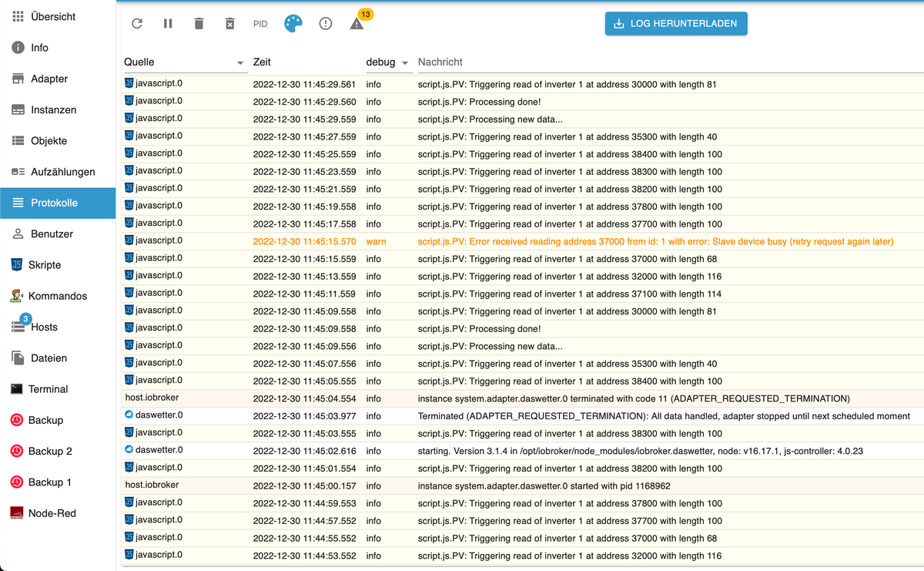Toggle PID column display
Viewport: 924px width, 571px height.
click(260, 24)
